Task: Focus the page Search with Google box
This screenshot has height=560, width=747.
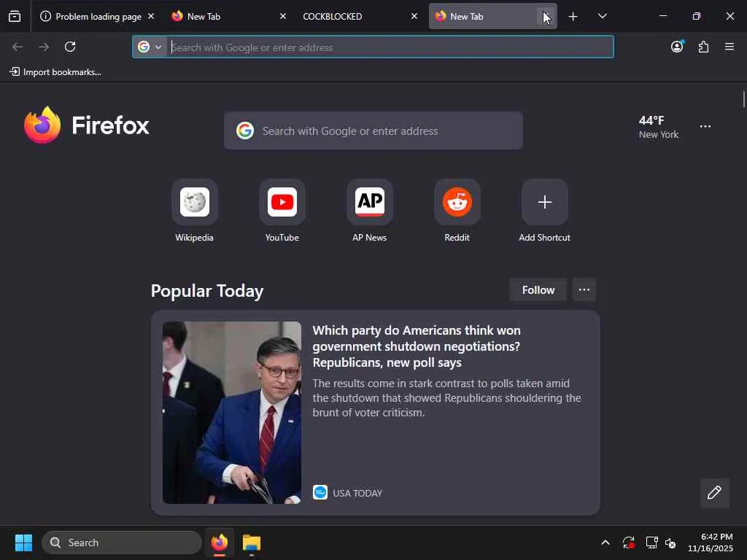Action: coord(373,131)
